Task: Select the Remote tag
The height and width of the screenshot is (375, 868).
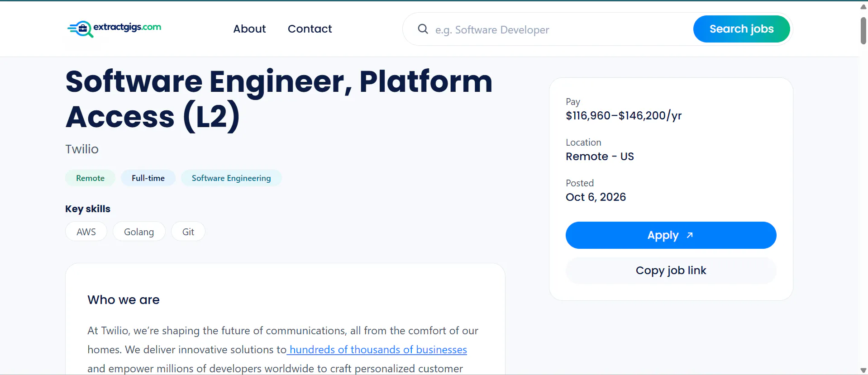Action: 90,178
